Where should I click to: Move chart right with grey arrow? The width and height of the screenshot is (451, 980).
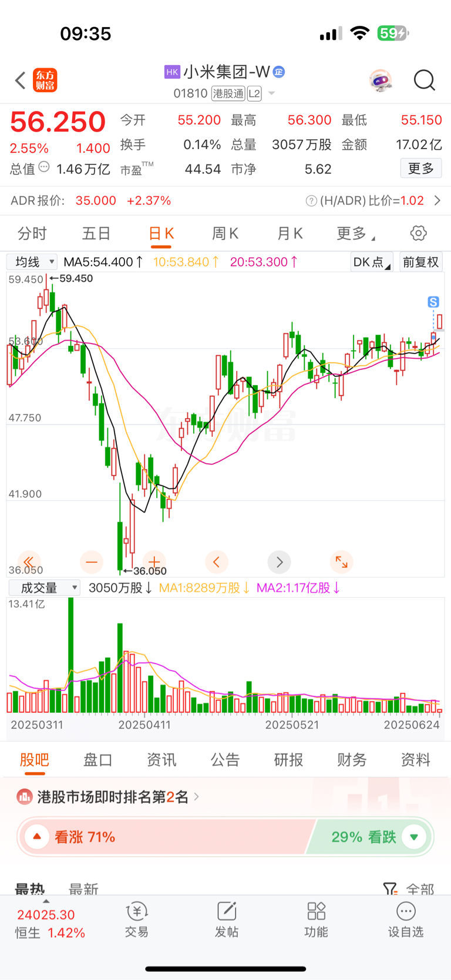(x=280, y=562)
